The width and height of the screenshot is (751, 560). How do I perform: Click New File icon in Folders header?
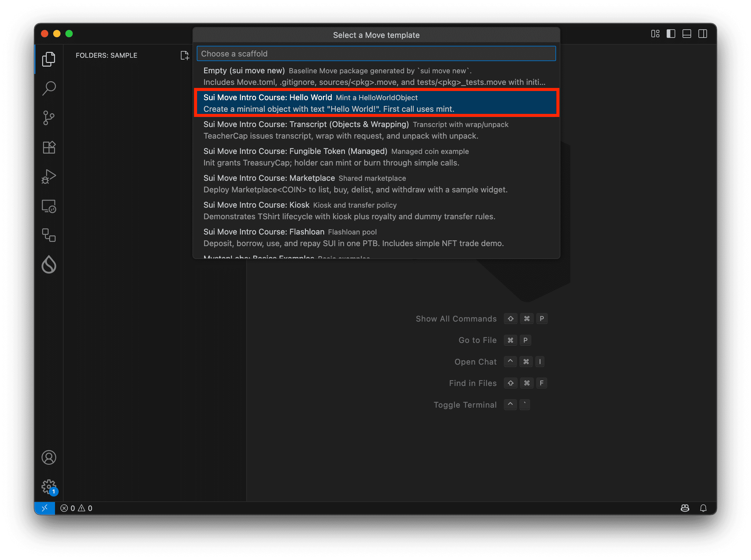(185, 55)
